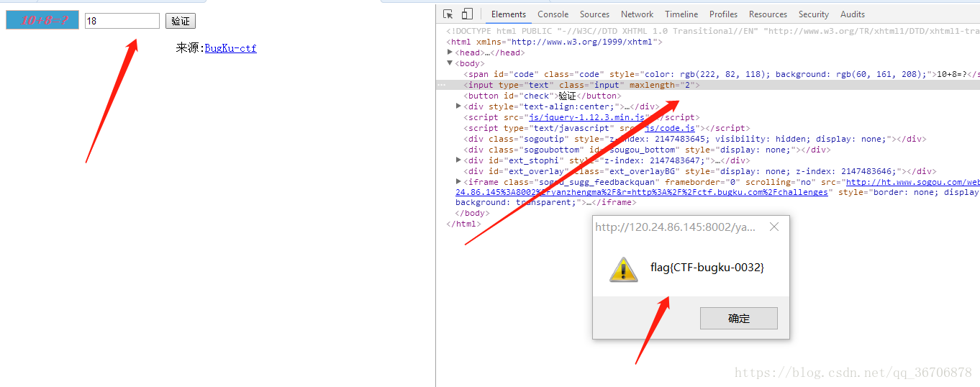
Task: Open the Resources tab
Action: click(x=768, y=14)
